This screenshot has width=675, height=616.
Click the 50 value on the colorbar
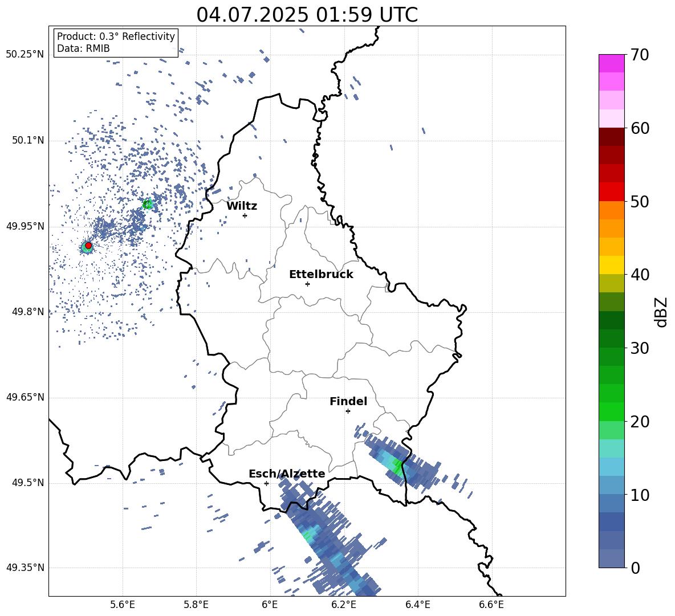point(639,202)
